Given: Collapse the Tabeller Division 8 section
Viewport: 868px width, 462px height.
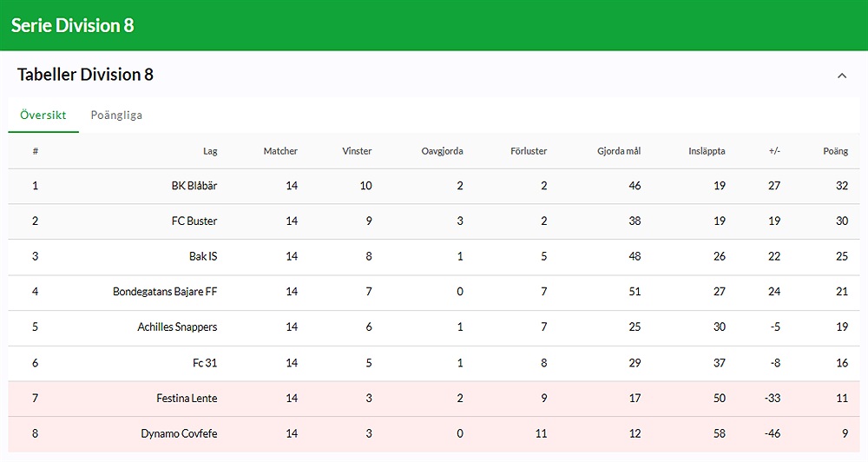Looking at the screenshot, I should 841,76.
